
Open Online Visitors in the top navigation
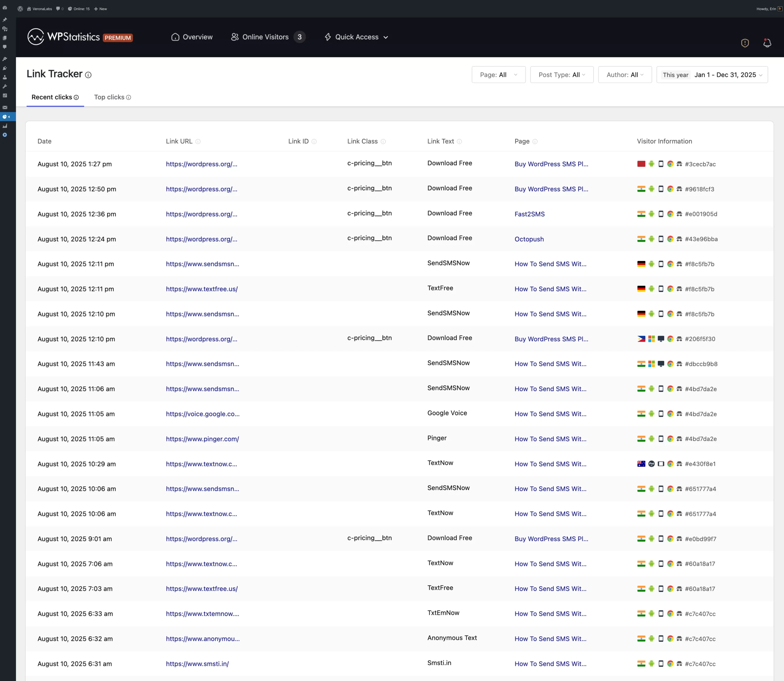pyautogui.click(x=268, y=37)
